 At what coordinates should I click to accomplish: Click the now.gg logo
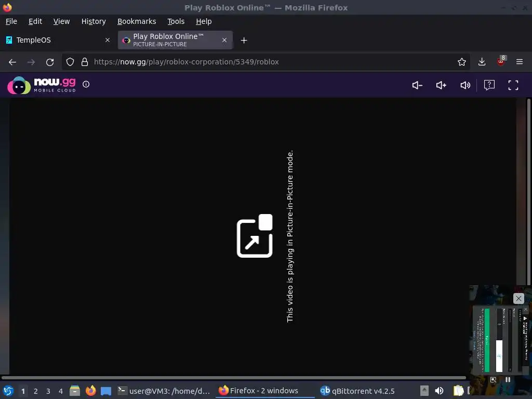tap(42, 85)
